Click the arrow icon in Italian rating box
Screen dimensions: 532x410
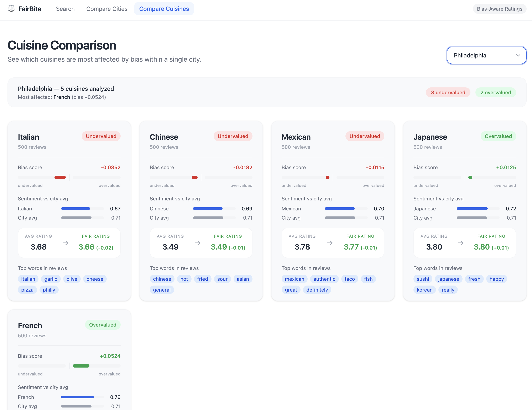pos(65,243)
